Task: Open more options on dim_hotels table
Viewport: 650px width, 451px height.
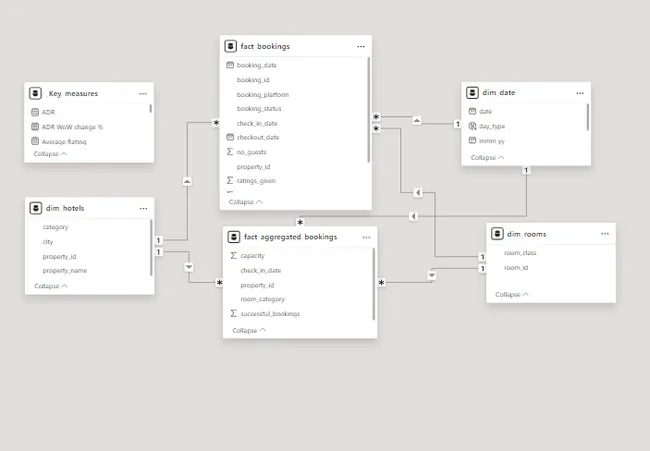Action: tap(143, 208)
